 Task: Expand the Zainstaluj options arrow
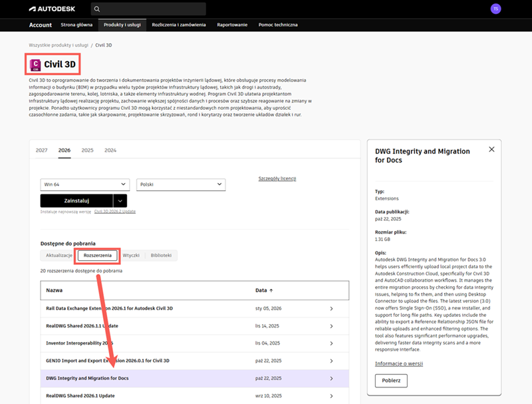120,201
